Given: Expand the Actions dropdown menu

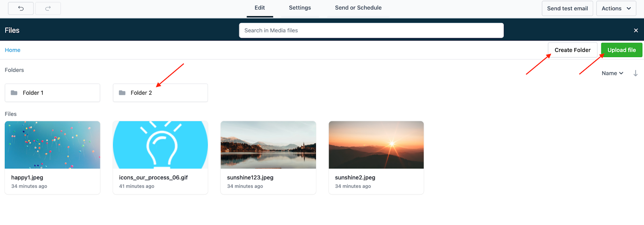Looking at the screenshot, I should pyautogui.click(x=616, y=8).
